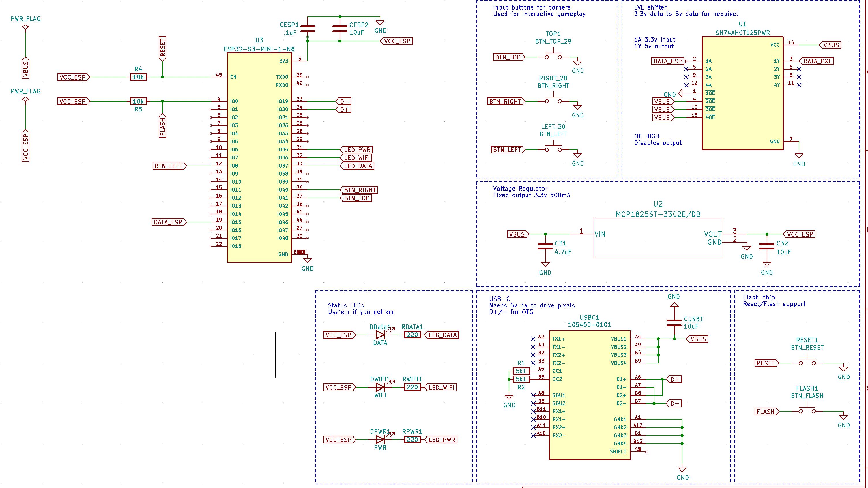Select the LED_DATA label at IO37
Viewport: 868px width, 488px height.
357,166
